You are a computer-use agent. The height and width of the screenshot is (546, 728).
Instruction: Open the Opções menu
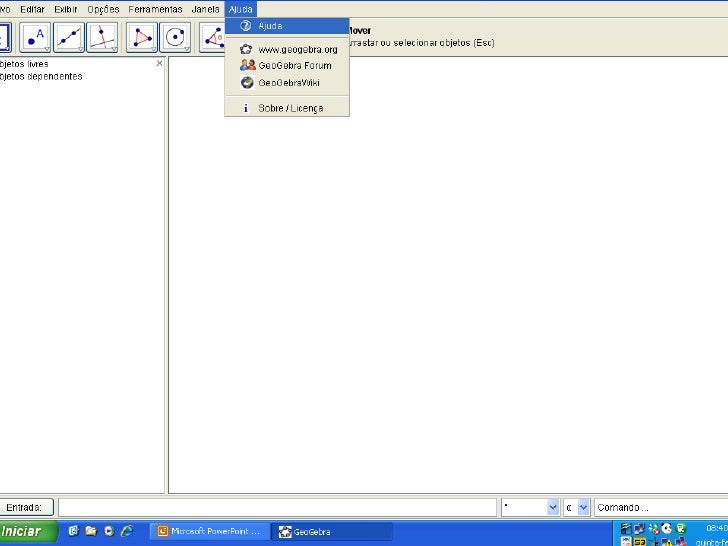103,9
